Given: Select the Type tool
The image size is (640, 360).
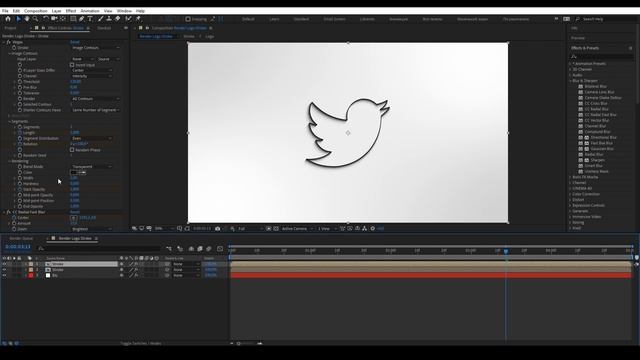Looking at the screenshot, I should 90,19.
